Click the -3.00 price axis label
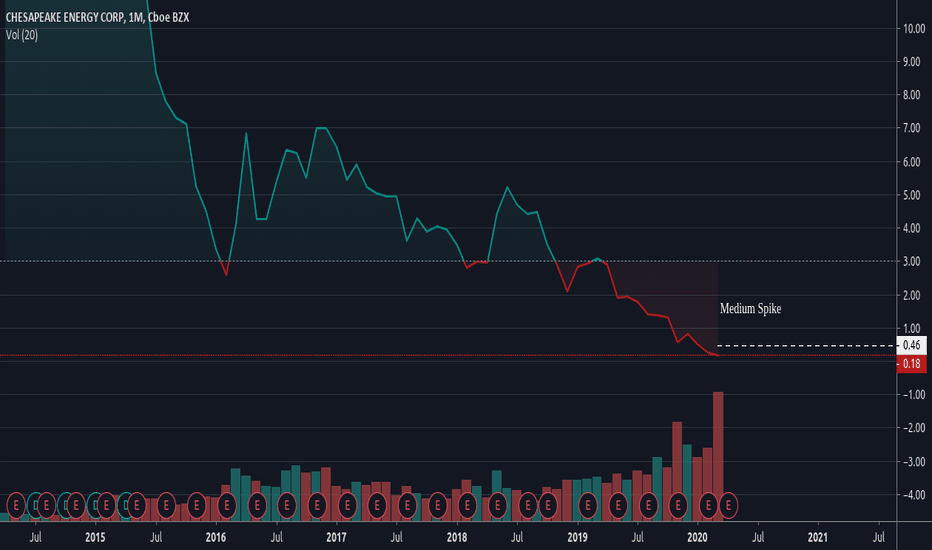 pyautogui.click(x=914, y=462)
